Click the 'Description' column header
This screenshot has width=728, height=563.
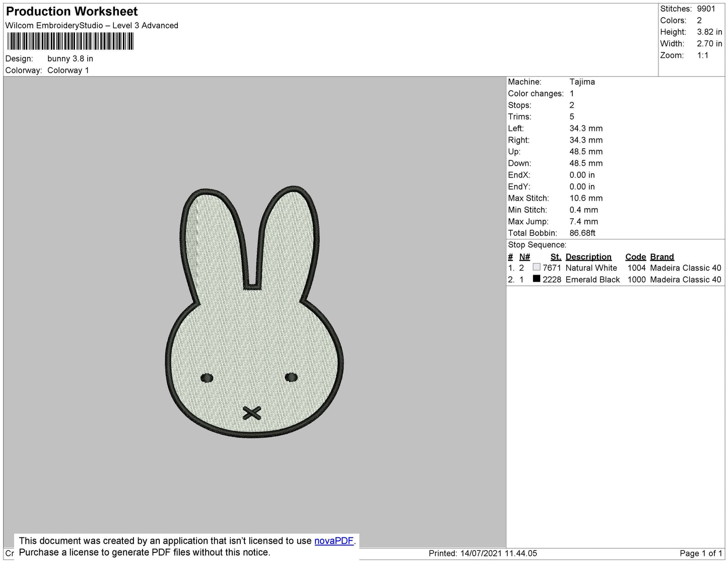(588, 257)
